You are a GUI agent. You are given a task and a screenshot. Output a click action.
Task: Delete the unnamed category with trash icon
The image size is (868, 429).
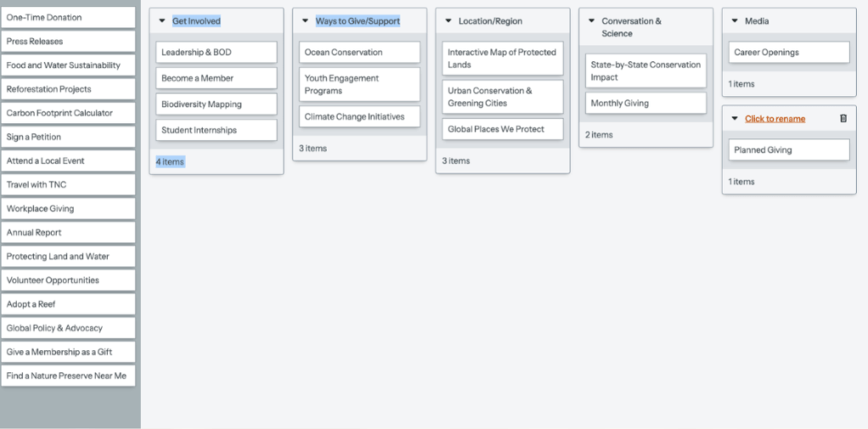coord(843,119)
